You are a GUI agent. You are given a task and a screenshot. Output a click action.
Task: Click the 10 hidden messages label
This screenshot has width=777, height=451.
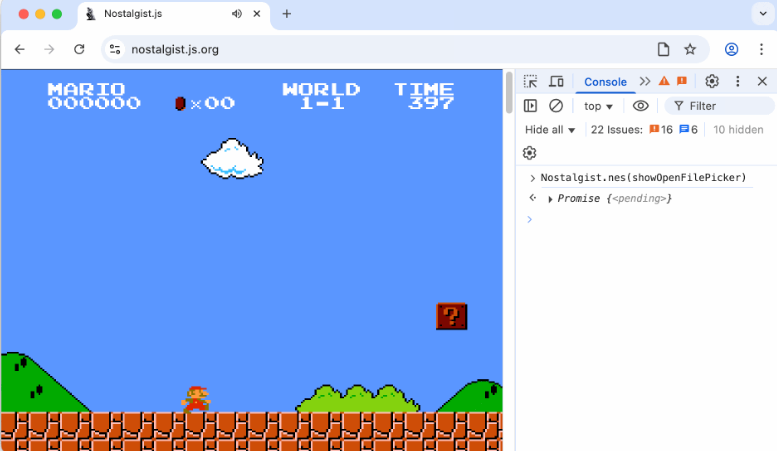click(738, 130)
